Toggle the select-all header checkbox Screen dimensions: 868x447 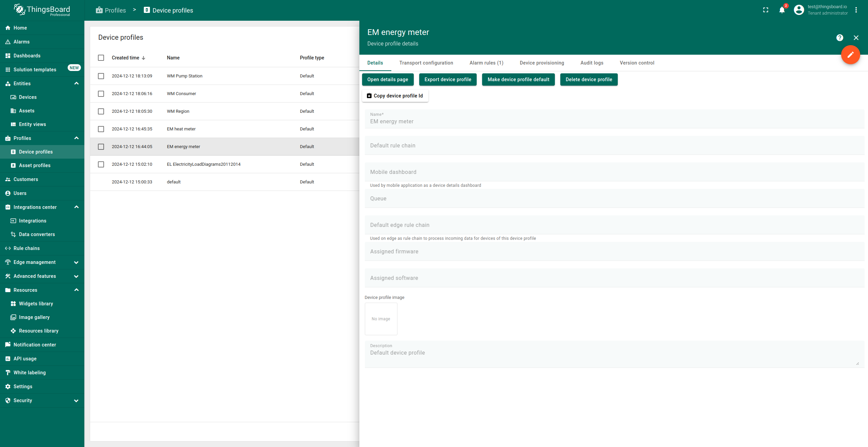click(101, 58)
